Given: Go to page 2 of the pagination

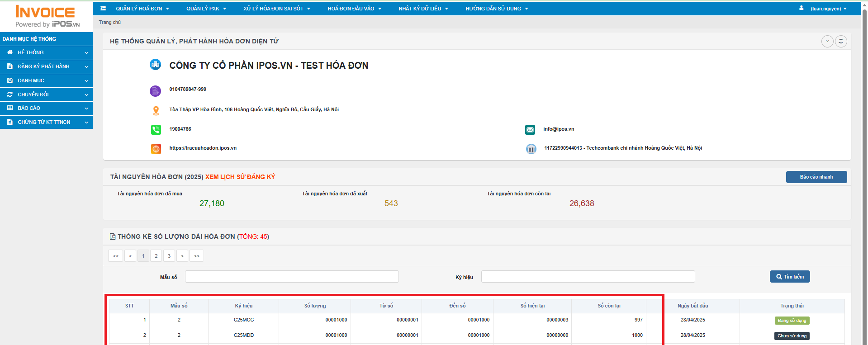Looking at the screenshot, I should [156, 256].
